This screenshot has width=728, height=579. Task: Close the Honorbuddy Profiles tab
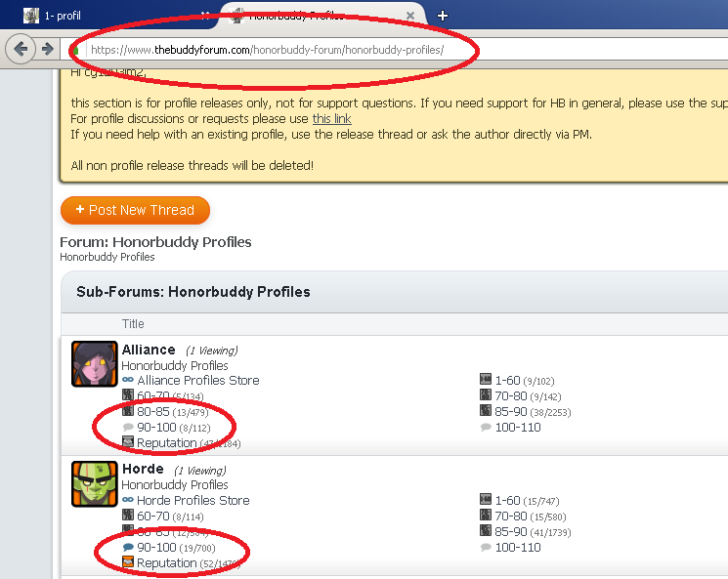[x=410, y=16]
